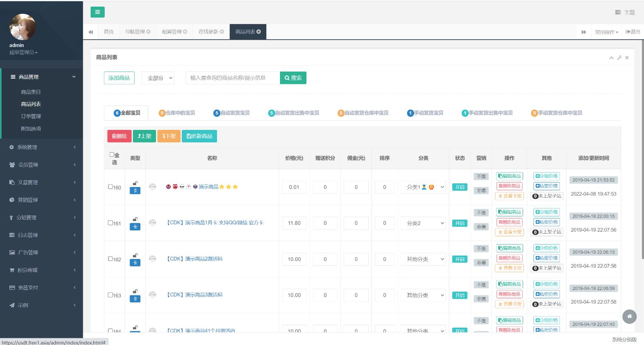Open category dropdown for product 160
This screenshot has width=644, height=345.
click(423, 187)
